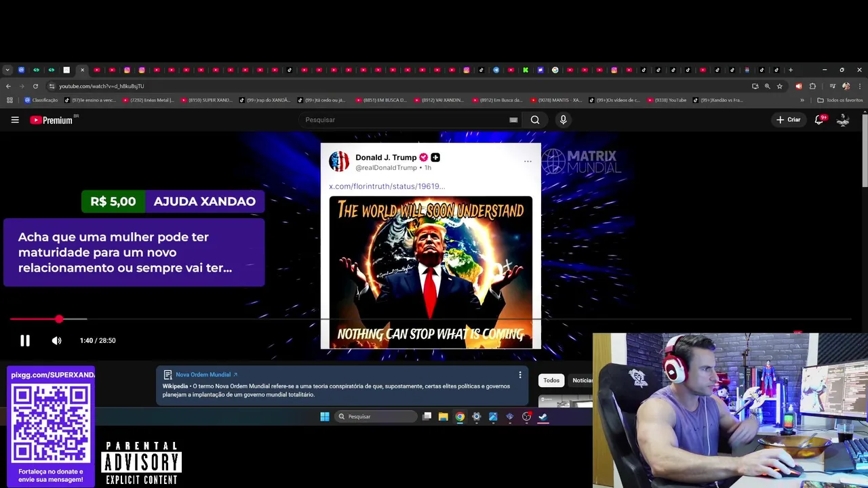Open Chrome from the taskbar
This screenshot has height=488, width=868.
460,417
